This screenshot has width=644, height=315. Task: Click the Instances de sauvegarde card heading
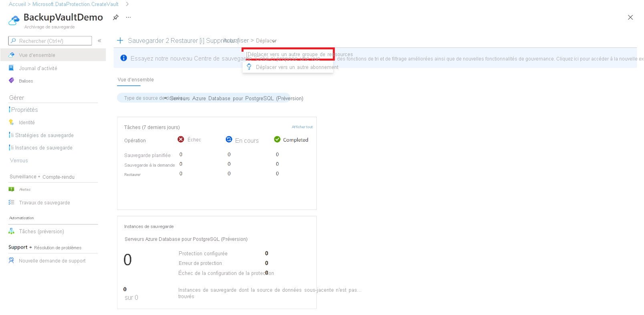pyautogui.click(x=149, y=226)
